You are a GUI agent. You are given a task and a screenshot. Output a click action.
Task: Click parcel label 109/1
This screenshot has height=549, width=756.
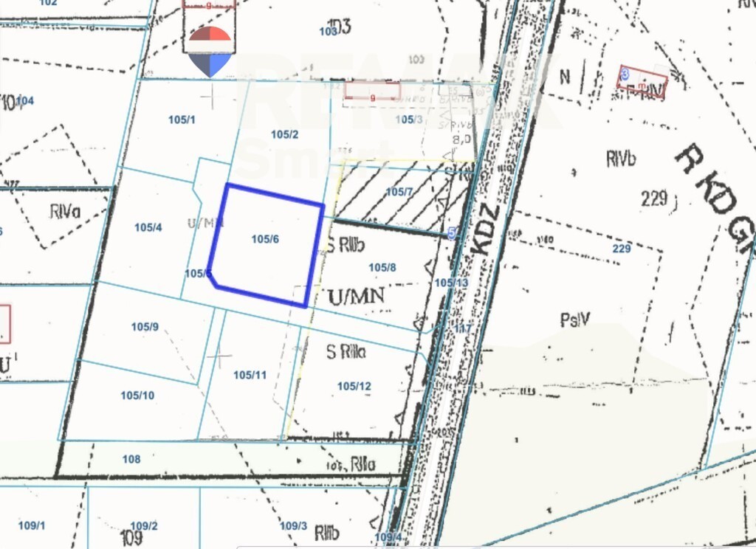[x=32, y=525]
